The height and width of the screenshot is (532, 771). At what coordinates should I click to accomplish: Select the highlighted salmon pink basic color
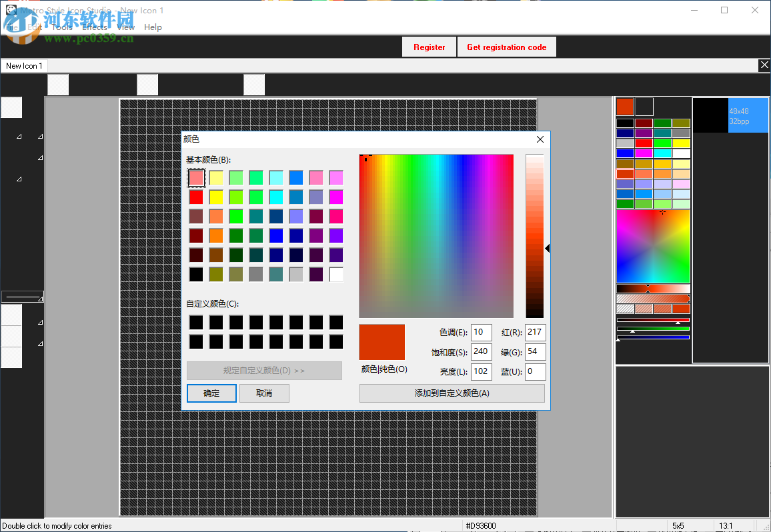pos(195,177)
